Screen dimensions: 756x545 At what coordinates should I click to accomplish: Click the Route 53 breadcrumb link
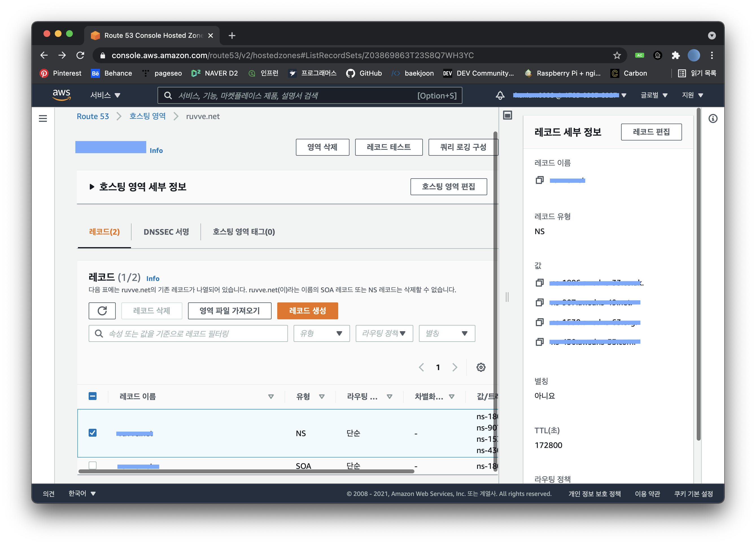tap(93, 116)
